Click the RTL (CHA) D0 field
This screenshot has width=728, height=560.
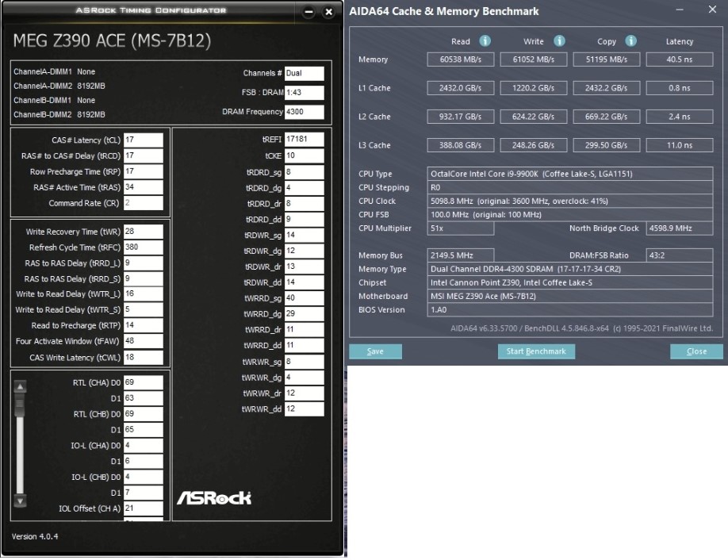(x=144, y=382)
